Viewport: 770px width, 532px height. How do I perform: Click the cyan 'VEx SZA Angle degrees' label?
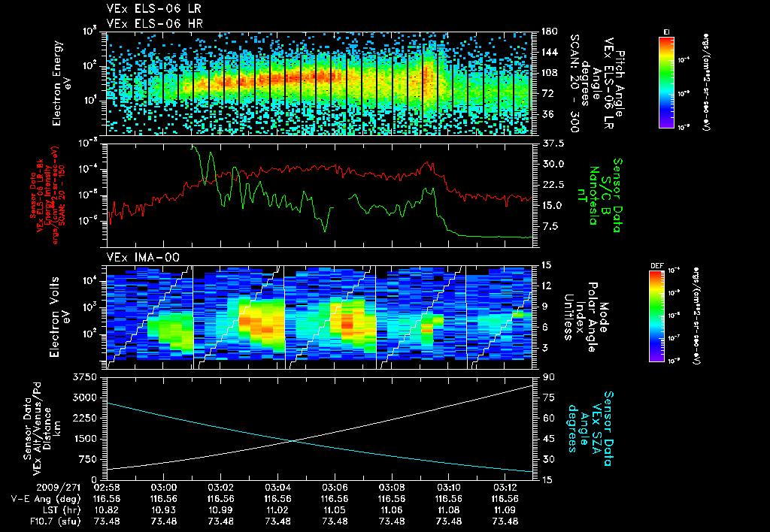click(590, 428)
